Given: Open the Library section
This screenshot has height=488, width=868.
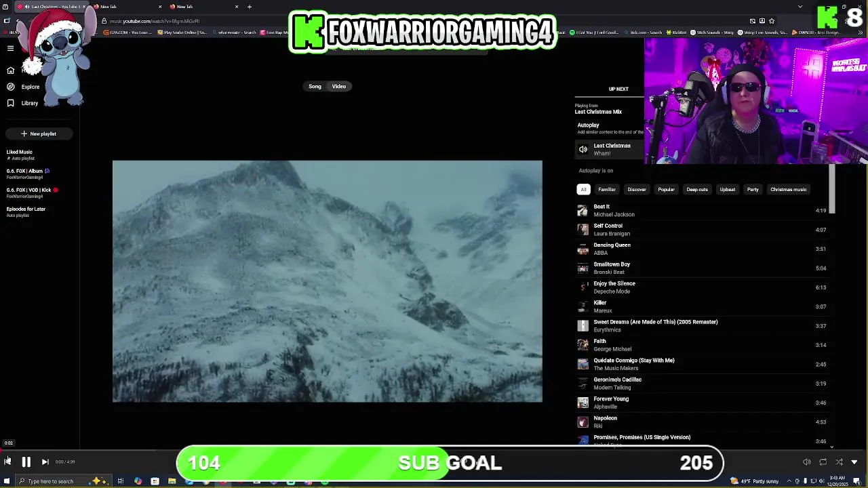Looking at the screenshot, I should (22, 103).
